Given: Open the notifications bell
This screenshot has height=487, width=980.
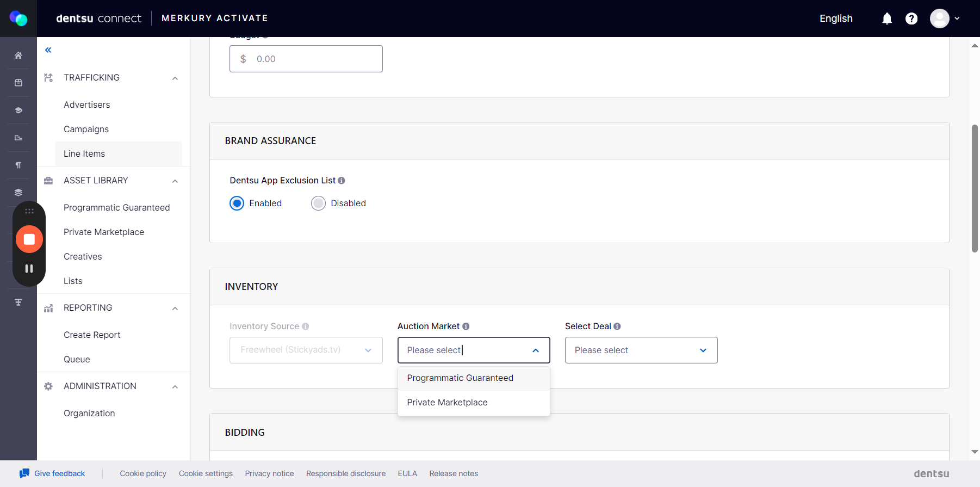Looking at the screenshot, I should pyautogui.click(x=887, y=19).
